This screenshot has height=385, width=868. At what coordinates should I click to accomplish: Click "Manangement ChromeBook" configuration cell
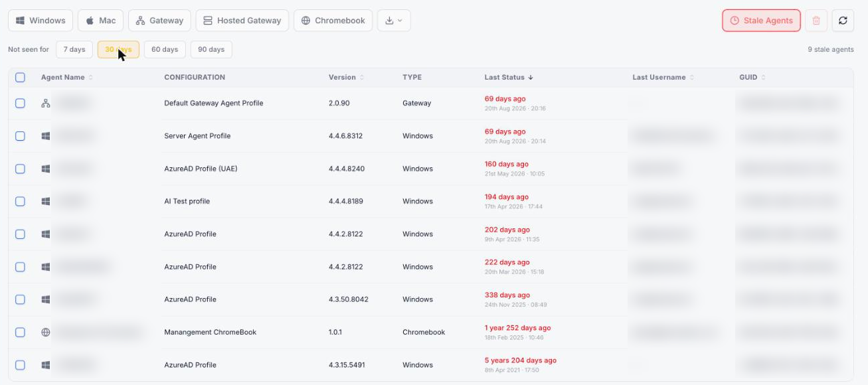pyautogui.click(x=211, y=332)
